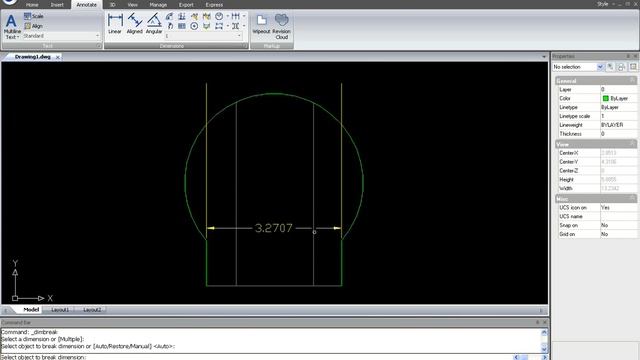Viewport: 640px width, 360px height.
Task: Switch to the Layout1 tab
Action: (60, 310)
